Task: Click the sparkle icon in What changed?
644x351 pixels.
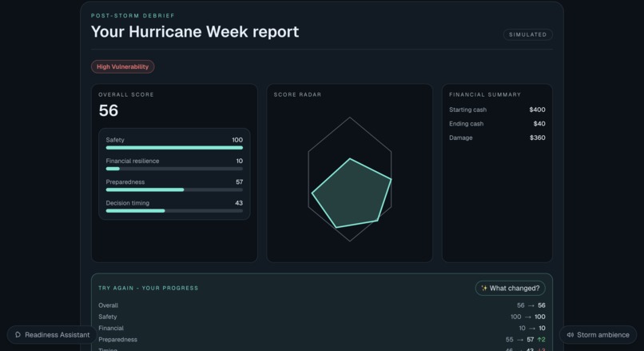Action: coord(484,288)
